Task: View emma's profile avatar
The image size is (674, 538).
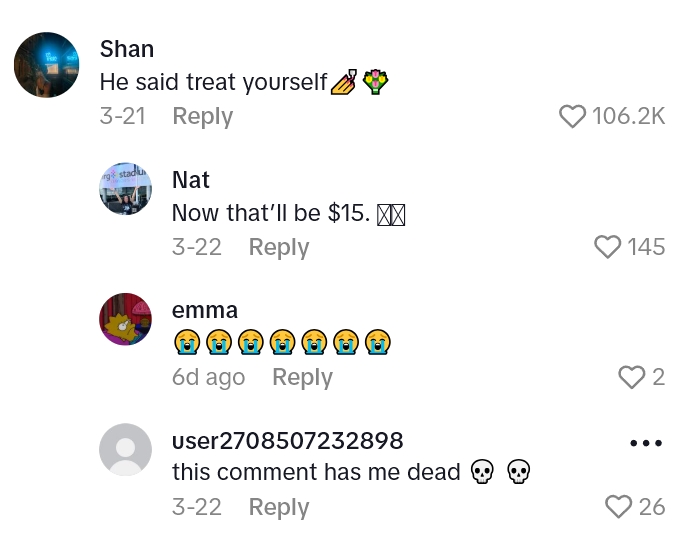Action: pos(126,319)
